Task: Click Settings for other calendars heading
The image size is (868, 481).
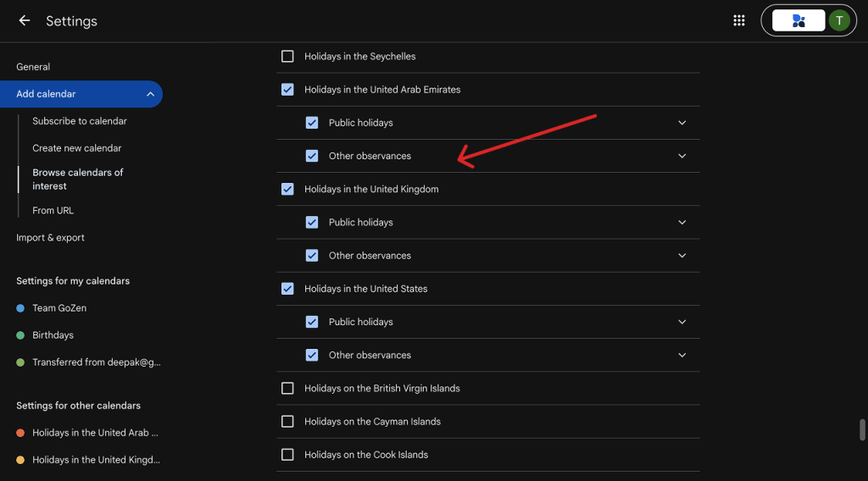Action: pos(79,406)
